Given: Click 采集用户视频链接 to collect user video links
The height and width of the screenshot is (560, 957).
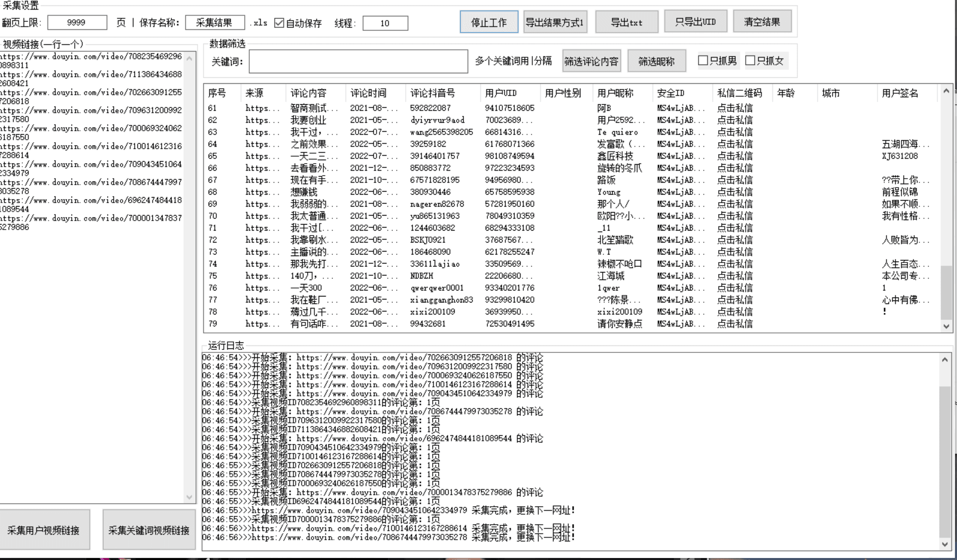Looking at the screenshot, I should pyautogui.click(x=44, y=530).
